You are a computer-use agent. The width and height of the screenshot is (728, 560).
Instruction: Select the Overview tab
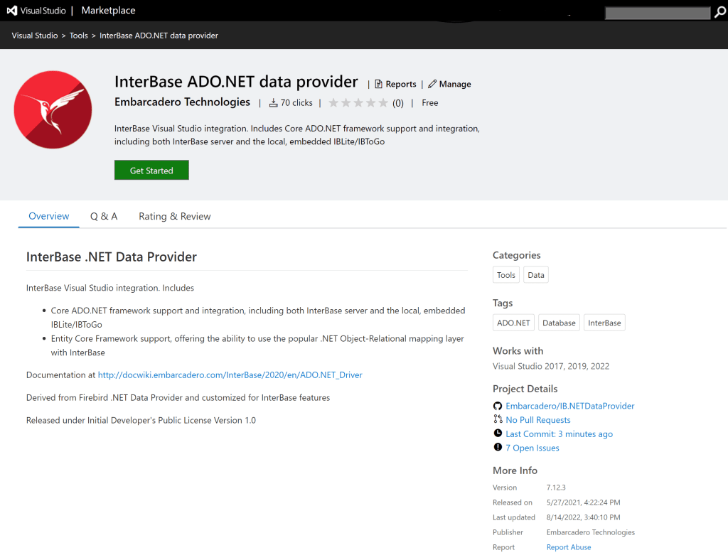coord(48,216)
